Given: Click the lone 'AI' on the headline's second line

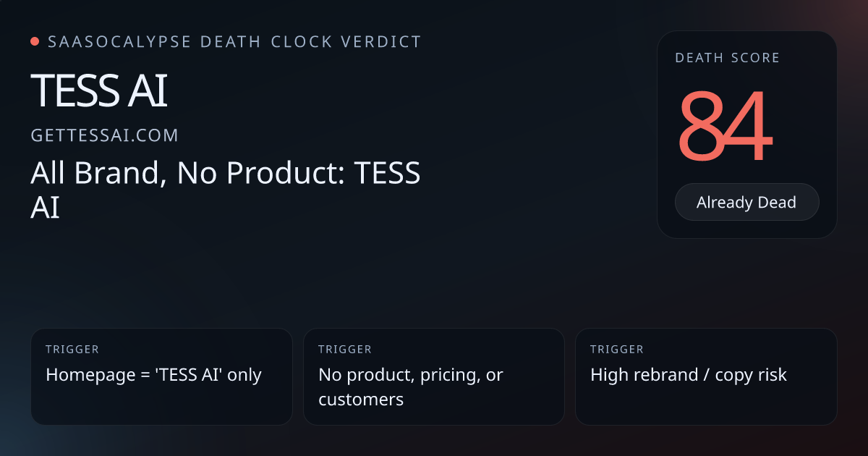Looking at the screenshot, I should [x=45, y=208].
